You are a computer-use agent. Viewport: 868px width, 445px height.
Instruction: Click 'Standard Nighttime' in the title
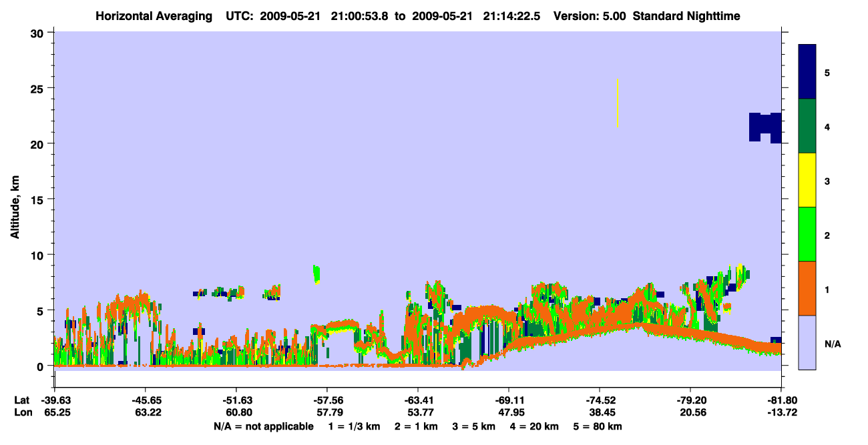tap(686, 16)
